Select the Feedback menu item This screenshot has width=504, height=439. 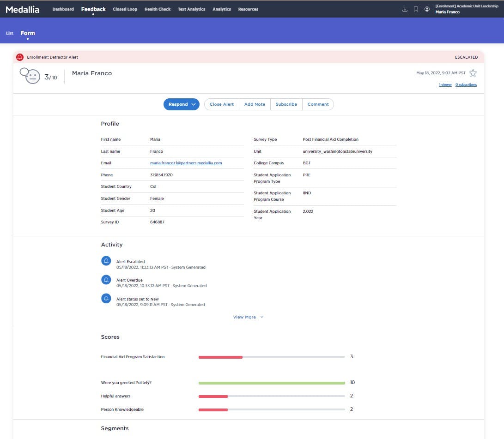click(x=93, y=9)
